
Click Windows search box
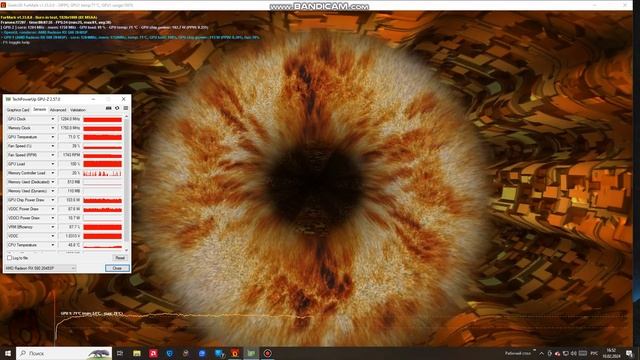point(64,353)
